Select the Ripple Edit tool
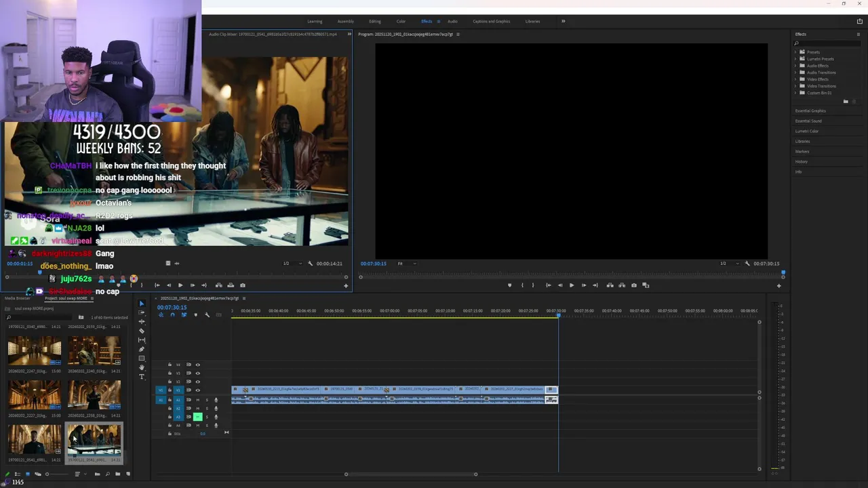868x488 pixels. [x=142, y=322]
